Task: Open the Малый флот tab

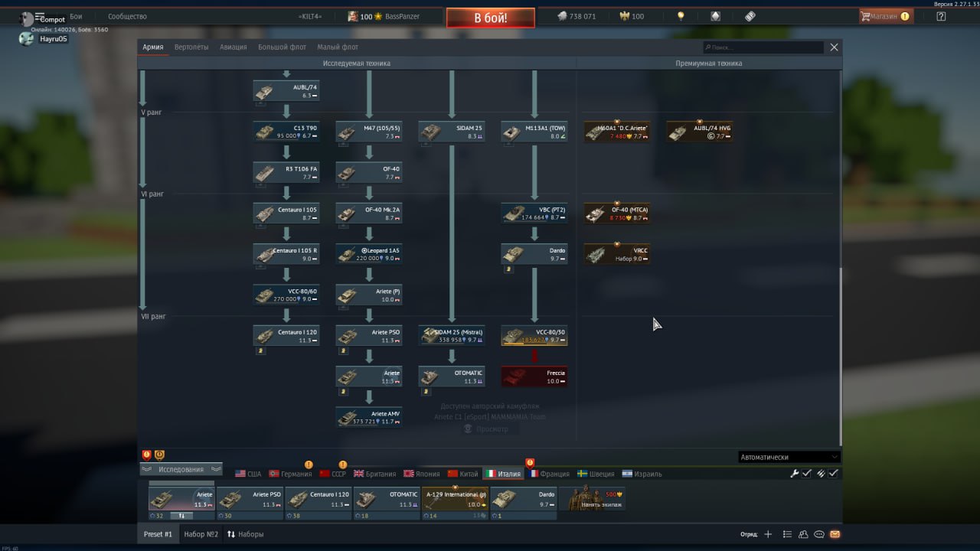Action: 338,47
